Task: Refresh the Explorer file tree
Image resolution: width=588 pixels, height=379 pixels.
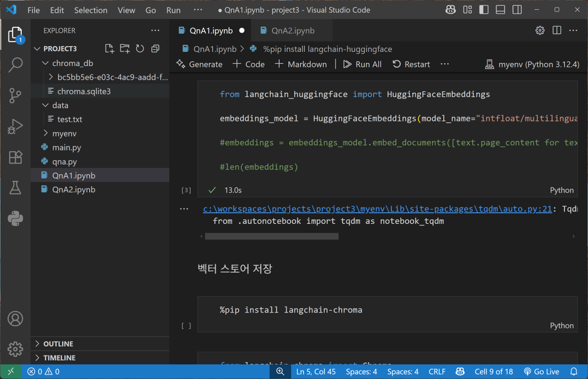Action: click(x=140, y=48)
